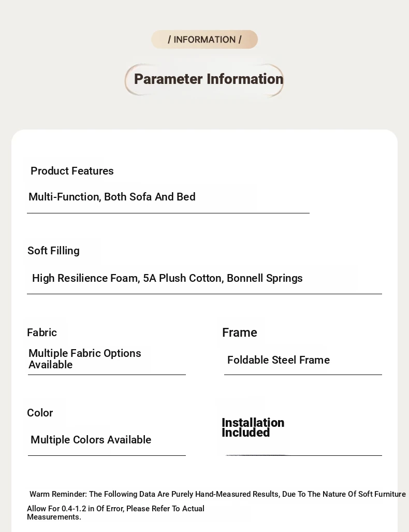Click the Soft Filling label
The width and height of the screenshot is (409, 532).
click(53, 251)
